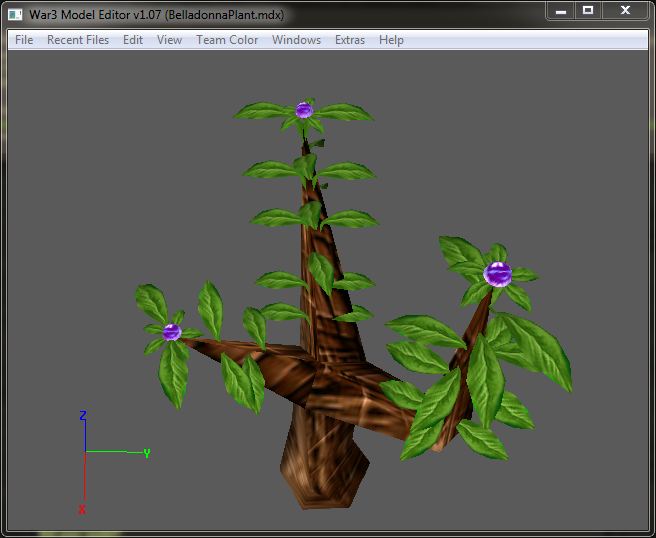Maximize the War3 Model Editor window
Viewport: 656px width, 538px height.
588,11
